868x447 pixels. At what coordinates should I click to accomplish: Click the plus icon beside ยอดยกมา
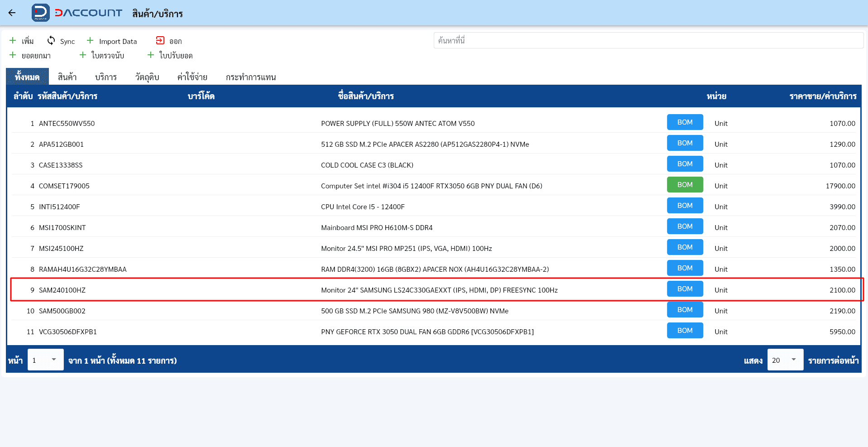(13, 55)
